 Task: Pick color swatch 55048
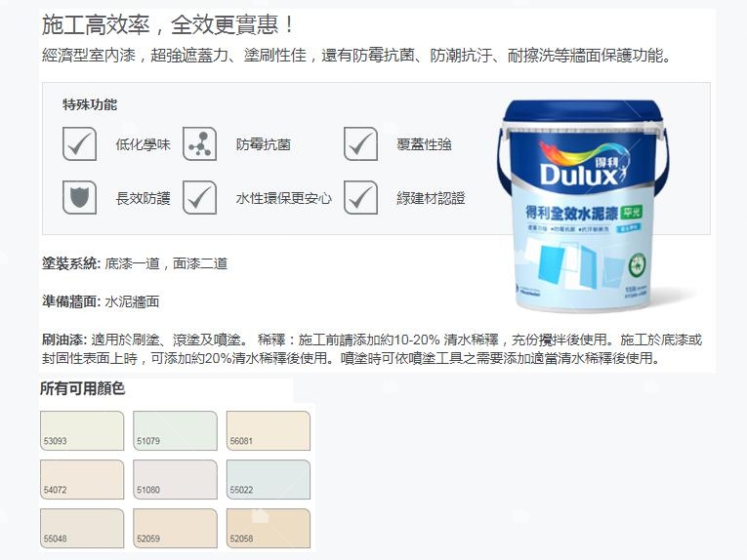click(x=82, y=528)
